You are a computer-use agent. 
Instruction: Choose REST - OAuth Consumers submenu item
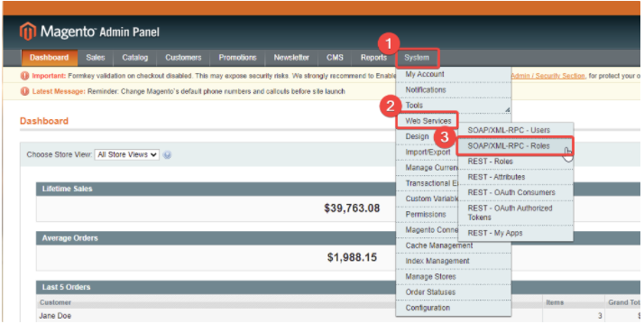pyautogui.click(x=515, y=193)
